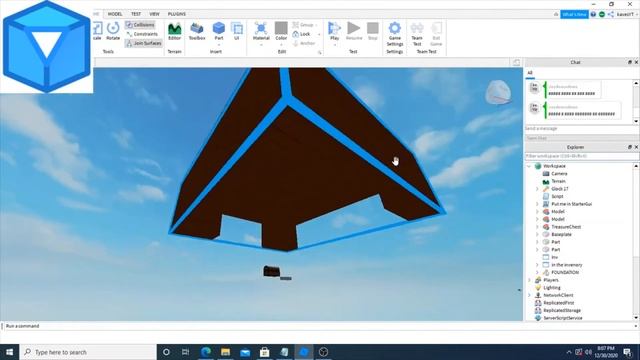Select ServerScriptService in Explorer
The height and width of the screenshot is (360, 640).
[x=562, y=318]
